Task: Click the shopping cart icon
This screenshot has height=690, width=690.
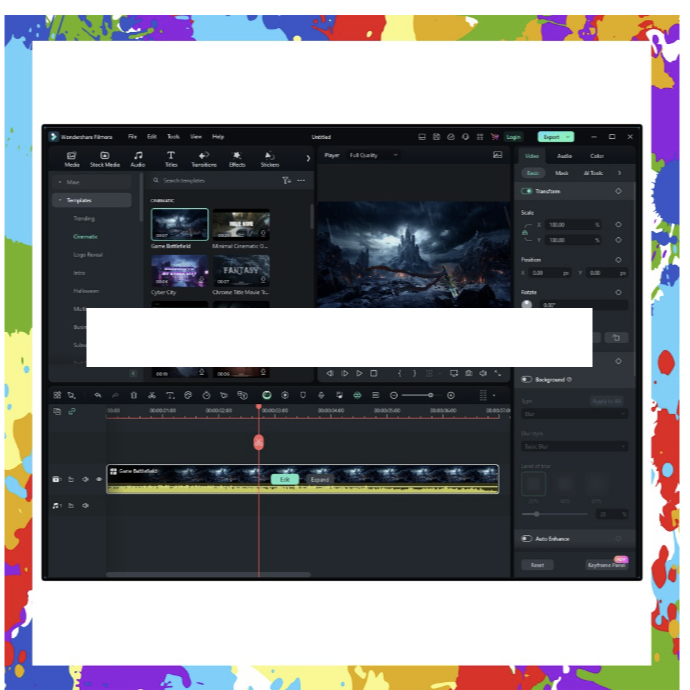Action: point(494,137)
